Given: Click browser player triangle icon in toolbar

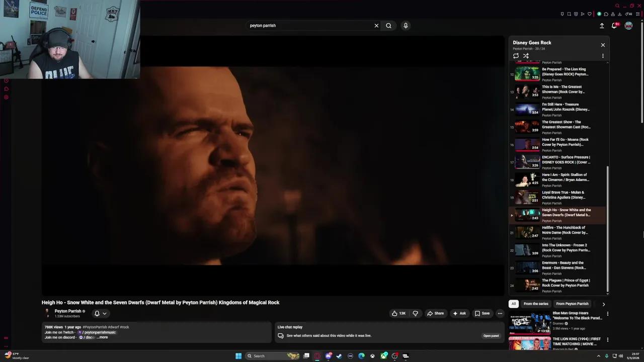Looking at the screenshot, I should (x=583, y=14).
